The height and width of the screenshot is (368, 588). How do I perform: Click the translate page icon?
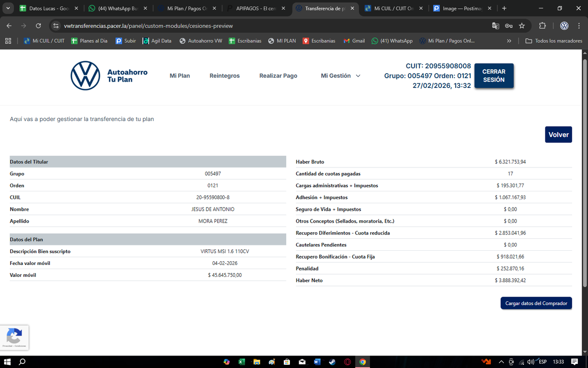pos(496,26)
